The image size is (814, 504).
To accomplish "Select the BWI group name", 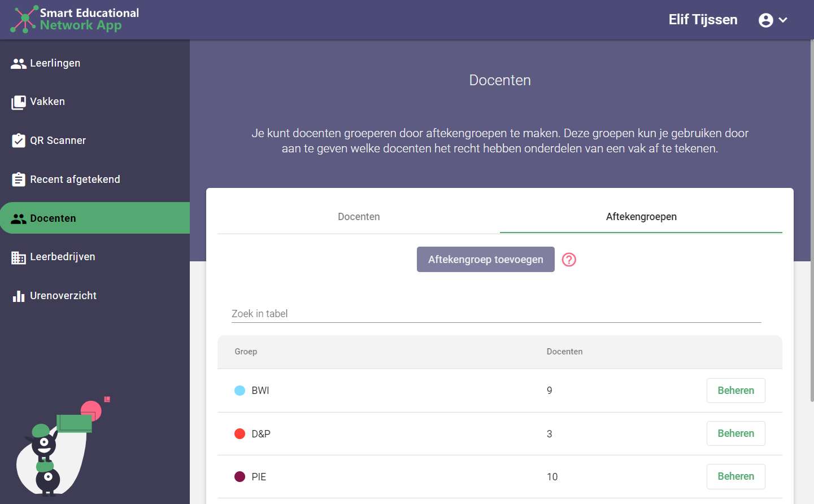I will (260, 391).
